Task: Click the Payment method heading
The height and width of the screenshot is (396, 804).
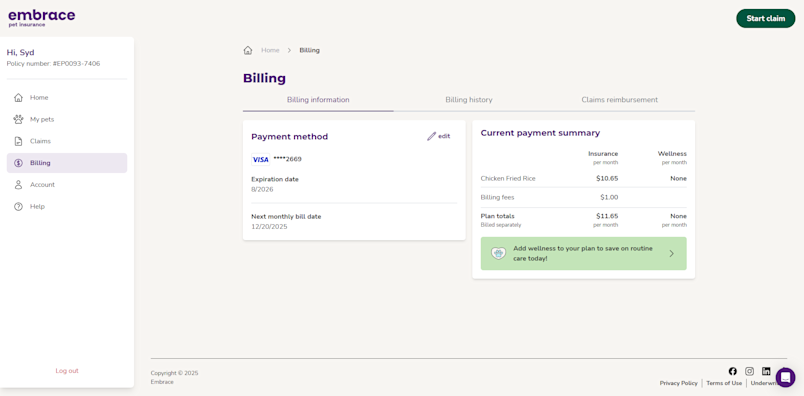Action: click(x=290, y=136)
